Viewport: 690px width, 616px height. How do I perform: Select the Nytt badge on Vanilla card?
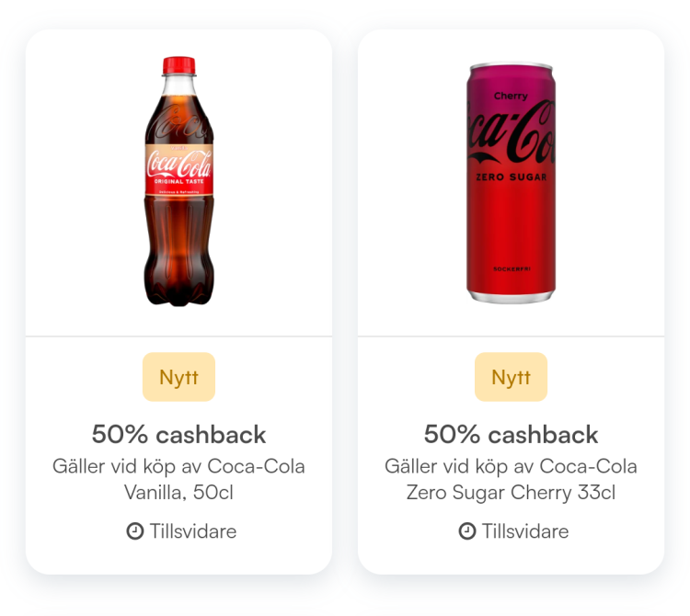[x=178, y=377]
